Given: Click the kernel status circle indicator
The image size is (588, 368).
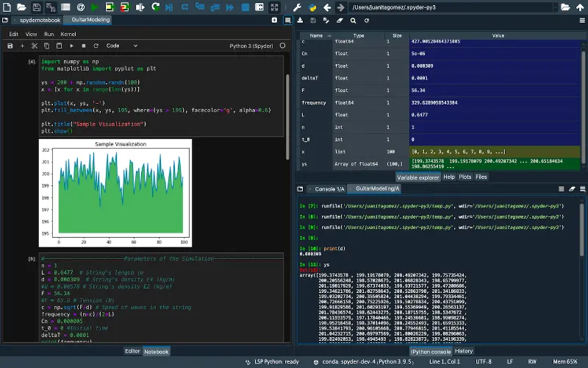Looking at the screenshot, I should [283, 46].
